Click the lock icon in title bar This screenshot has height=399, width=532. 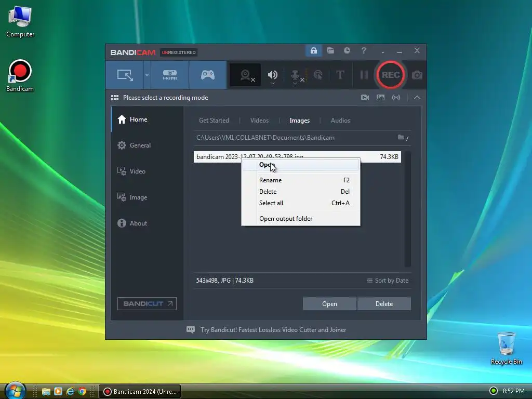coord(314,51)
